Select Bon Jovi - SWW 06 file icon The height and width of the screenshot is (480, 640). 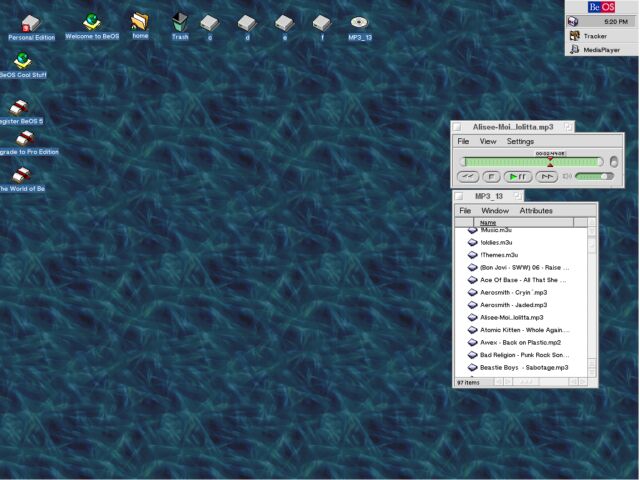point(472,267)
